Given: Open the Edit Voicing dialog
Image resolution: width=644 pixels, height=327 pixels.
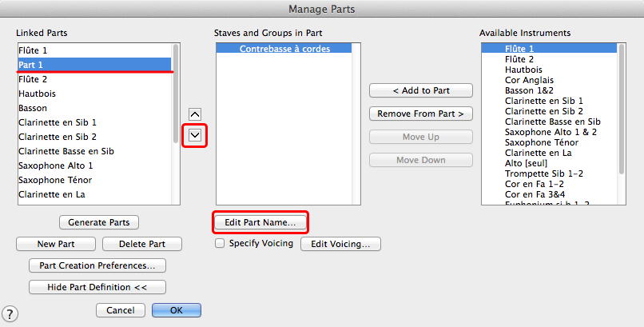Looking at the screenshot, I should 340,244.
